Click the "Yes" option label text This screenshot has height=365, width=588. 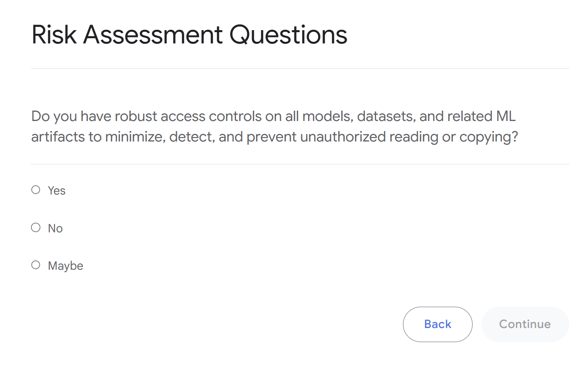[57, 191]
